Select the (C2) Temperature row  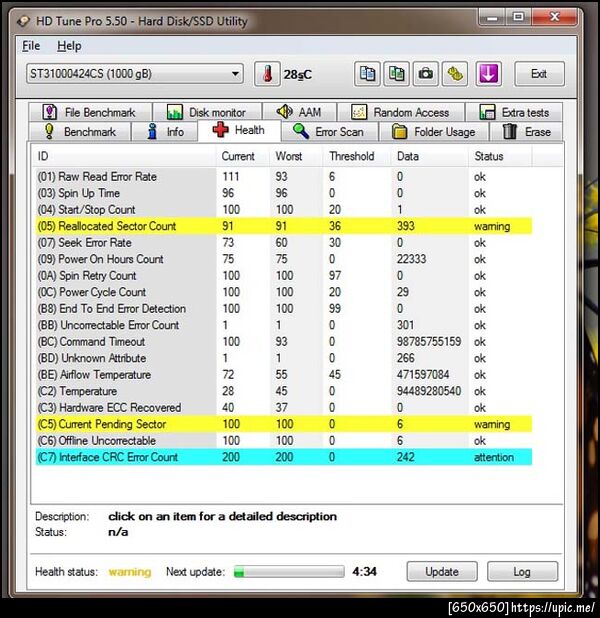tap(283, 391)
